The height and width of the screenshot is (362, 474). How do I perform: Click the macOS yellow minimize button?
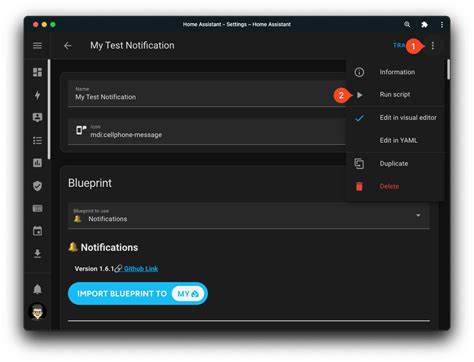tap(44, 24)
